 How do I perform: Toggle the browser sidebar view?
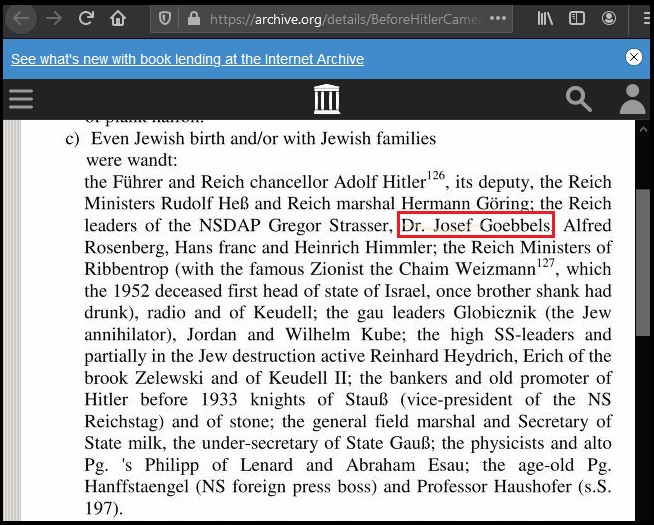pos(577,18)
